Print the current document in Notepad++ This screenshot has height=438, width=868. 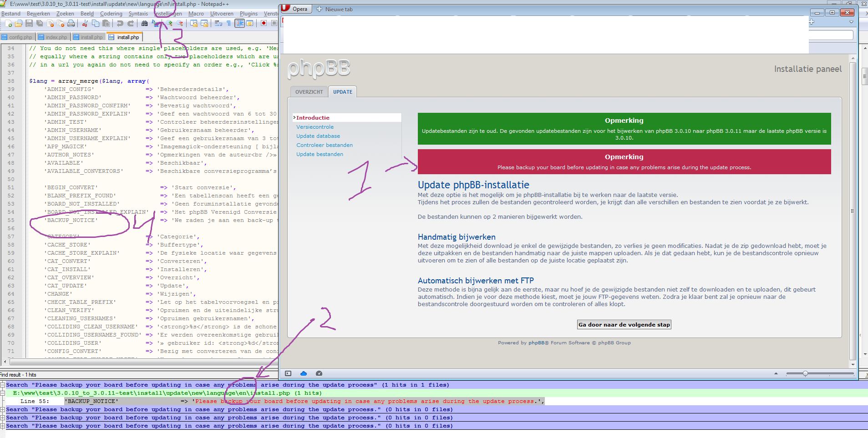(x=71, y=23)
